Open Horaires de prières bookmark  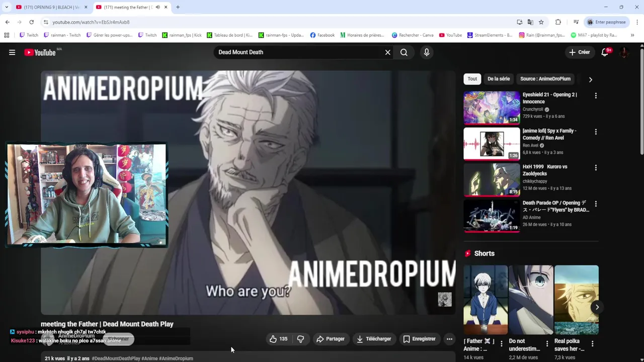362,35
